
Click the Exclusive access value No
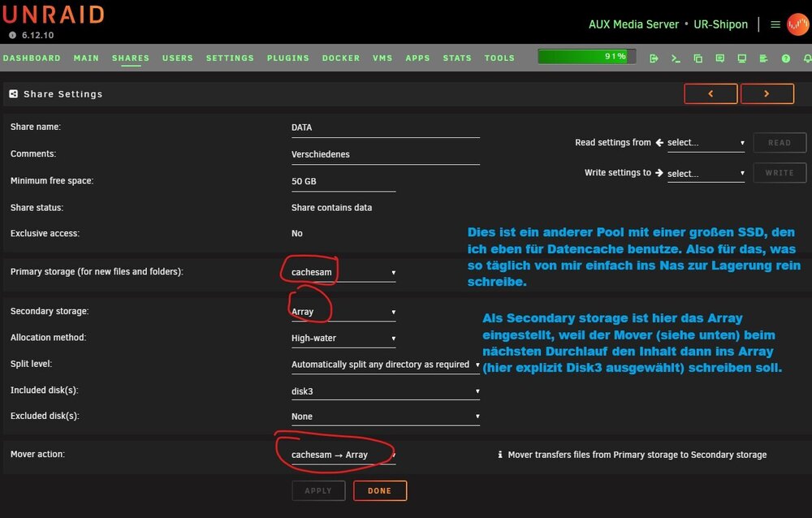coord(296,234)
